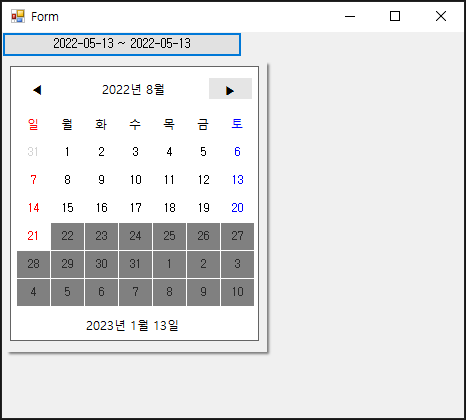Screen dimensions: 466x420
Task: Pick date 19 on Friday column
Action: 203,208
